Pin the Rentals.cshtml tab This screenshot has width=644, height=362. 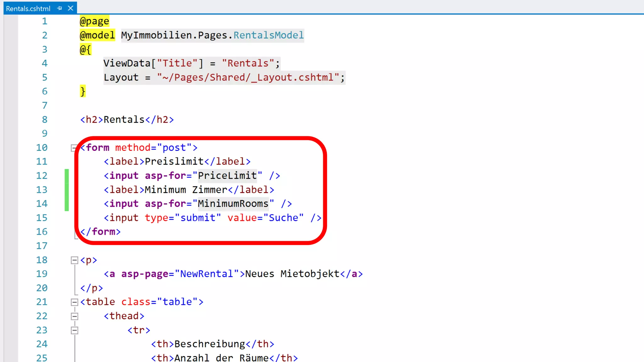[x=60, y=8]
